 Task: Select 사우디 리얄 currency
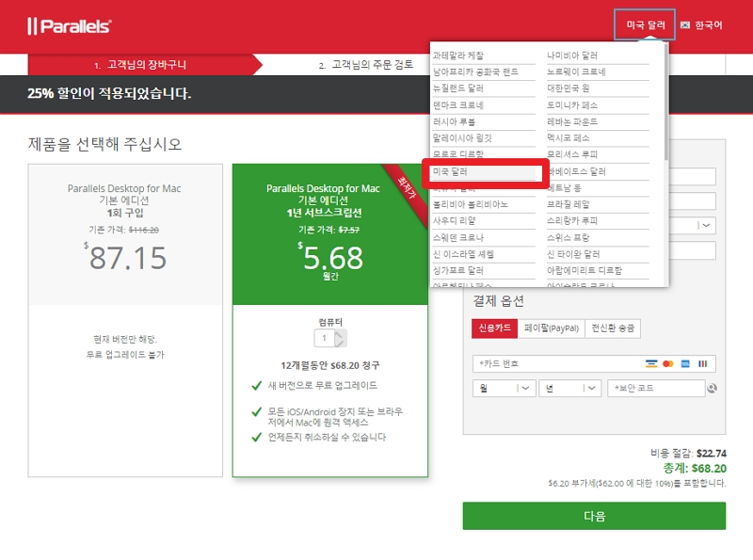(x=483, y=221)
